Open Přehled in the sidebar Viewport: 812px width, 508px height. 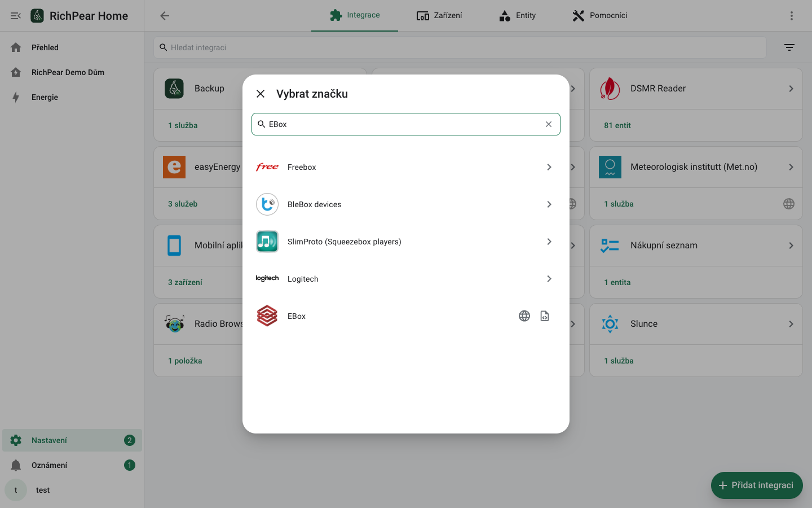point(72,47)
